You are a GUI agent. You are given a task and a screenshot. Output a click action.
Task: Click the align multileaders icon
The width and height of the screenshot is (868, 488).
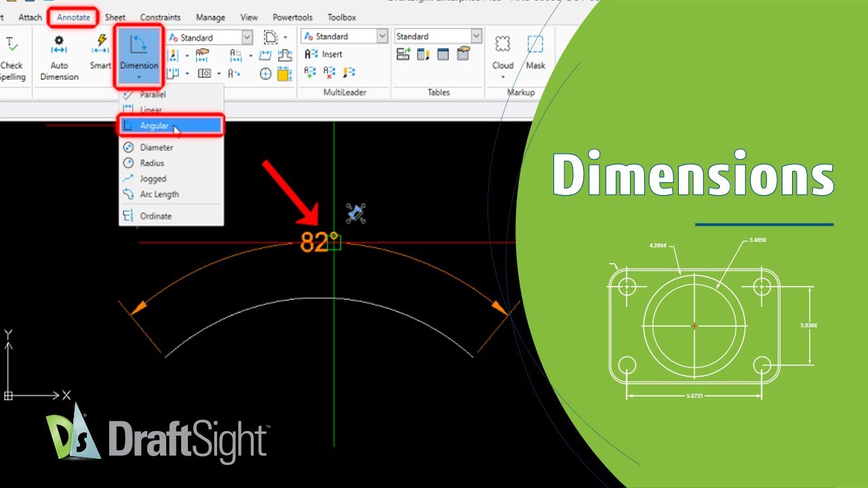click(x=349, y=71)
